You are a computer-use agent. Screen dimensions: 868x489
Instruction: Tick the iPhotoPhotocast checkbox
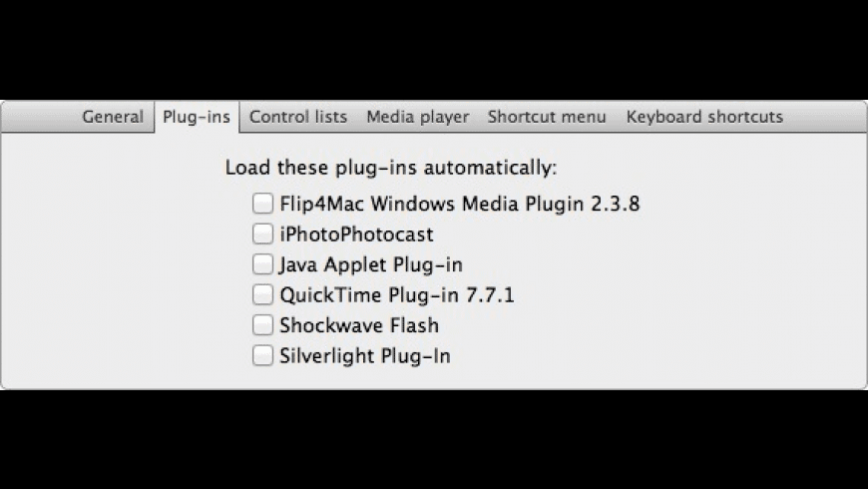click(262, 235)
